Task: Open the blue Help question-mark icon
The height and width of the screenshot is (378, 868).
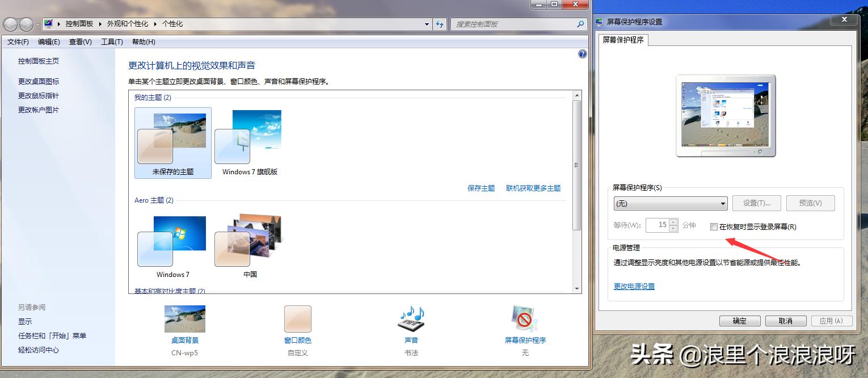Action: (x=582, y=54)
